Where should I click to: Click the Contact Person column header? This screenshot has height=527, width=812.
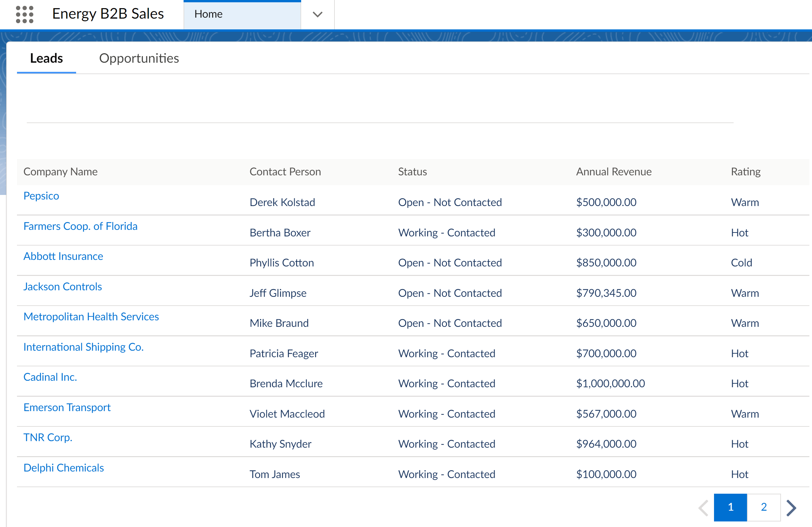[285, 171]
